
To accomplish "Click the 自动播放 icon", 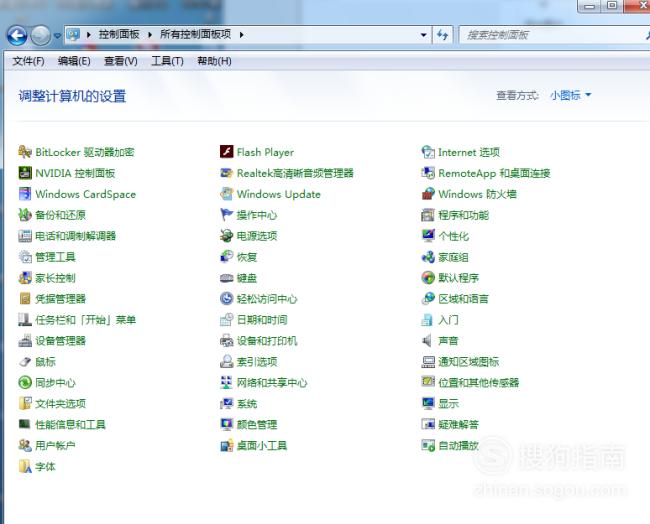I will pos(428,445).
